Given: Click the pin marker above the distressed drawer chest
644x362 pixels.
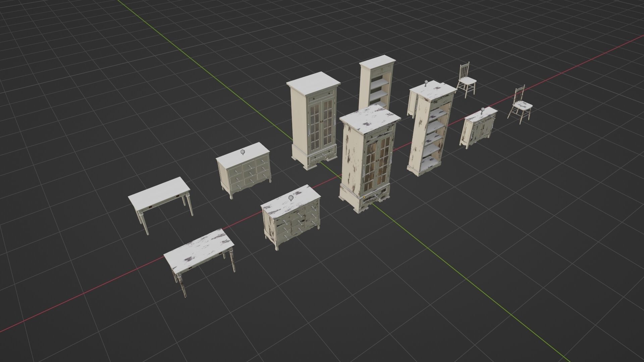Looking at the screenshot, I should point(291,198).
